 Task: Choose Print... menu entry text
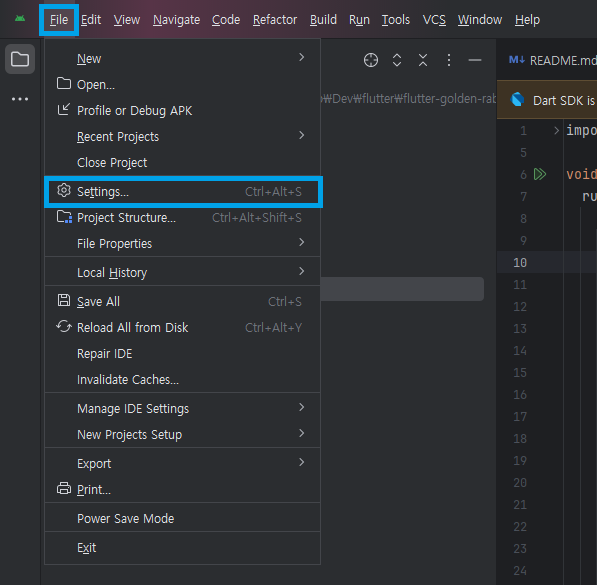point(94,489)
